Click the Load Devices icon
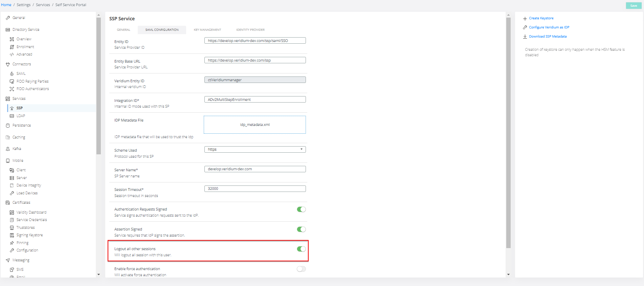The height and width of the screenshot is (286, 644). coord(12,193)
